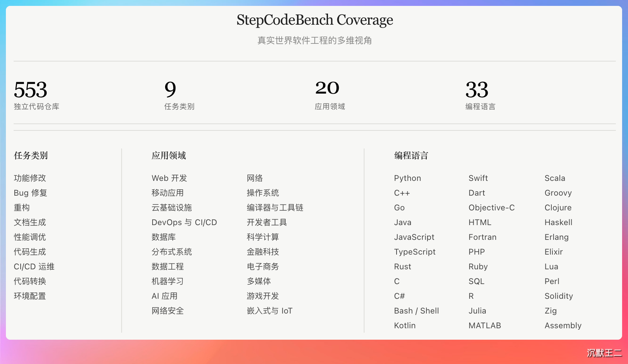This screenshot has height=364, width=628.
Task: Click the 33 编程语言 statistic
Action: [x=480, y=95]
